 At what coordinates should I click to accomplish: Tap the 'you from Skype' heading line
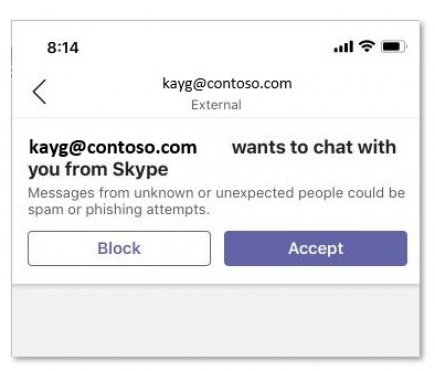click(x=98, y=169)
